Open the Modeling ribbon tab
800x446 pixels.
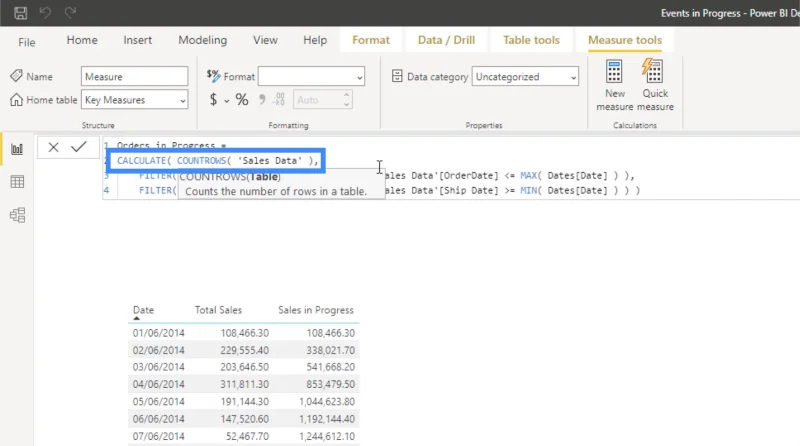203,40
